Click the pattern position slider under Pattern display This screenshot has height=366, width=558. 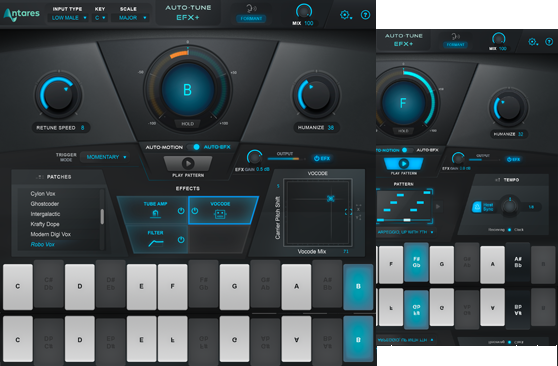coord(405,220)
